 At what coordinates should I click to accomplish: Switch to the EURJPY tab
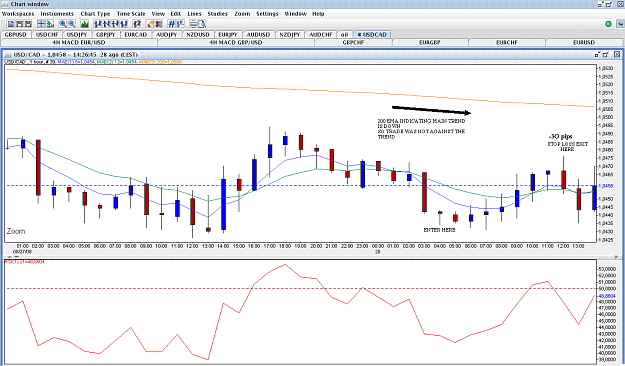(x=228, y=35)
